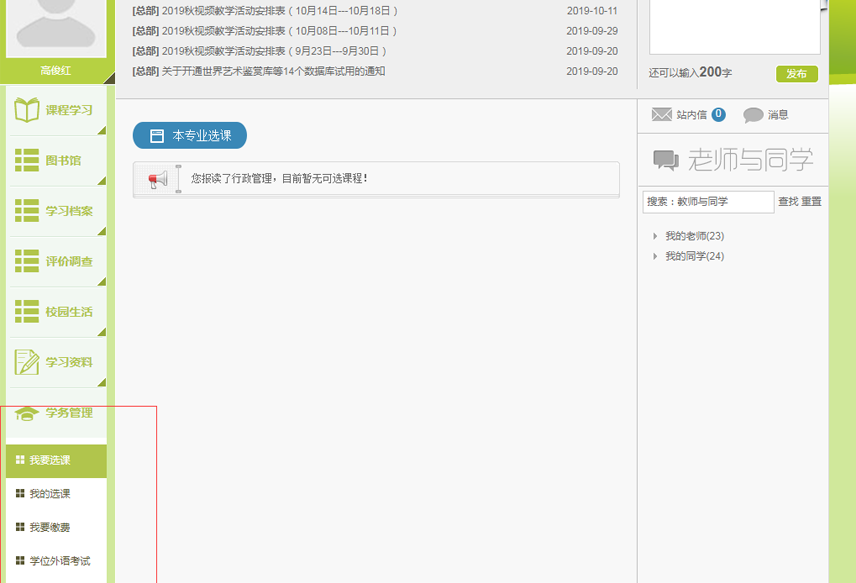Open the 14个数据库试用 notice link
Screen dimensions: 856x583
pyautogui.click(x=273, y=71)
